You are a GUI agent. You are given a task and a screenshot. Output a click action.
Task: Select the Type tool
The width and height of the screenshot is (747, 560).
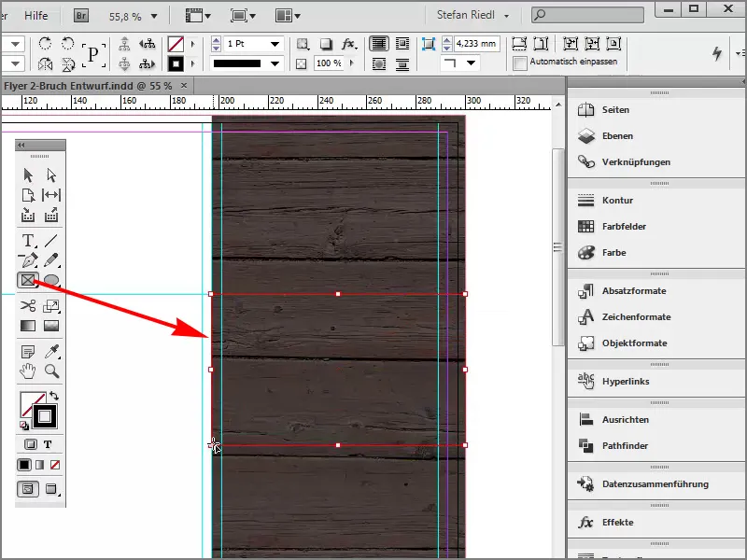tap(28, 241)
